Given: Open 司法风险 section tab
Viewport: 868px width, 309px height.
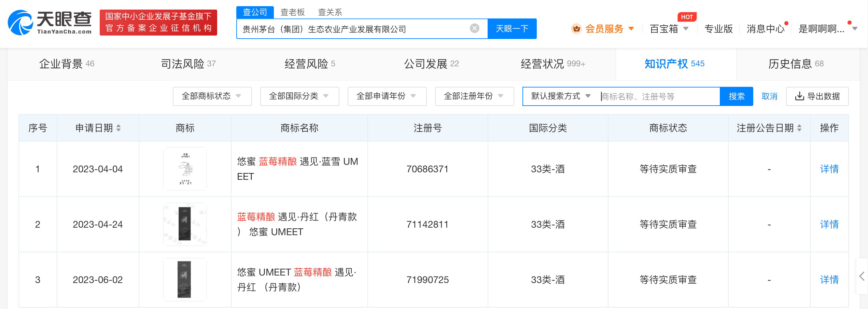Looking at the screenshot, I should pyautogui.click(x=188, y=64).
